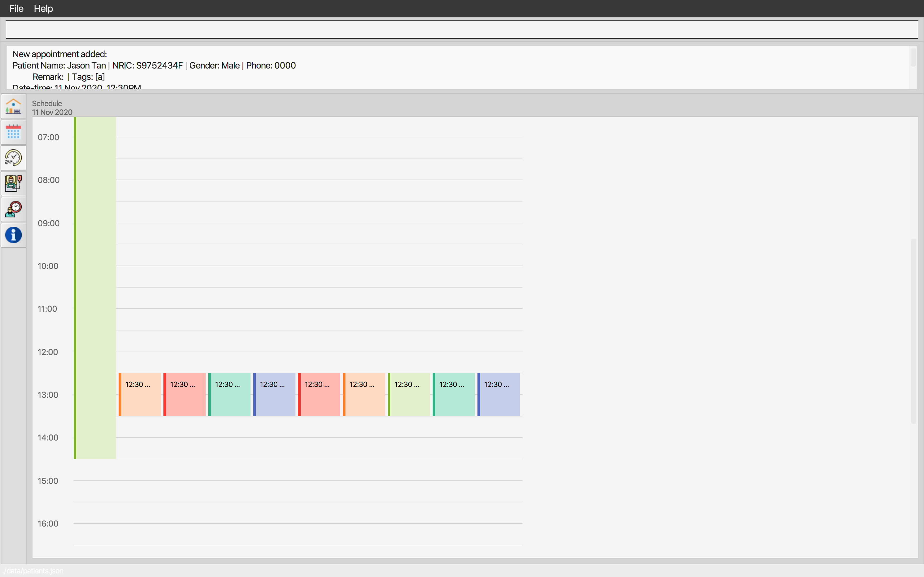The image size is (924, 577).
Task: Open the patient appointment clock icon
Action: tap(13, 209)
